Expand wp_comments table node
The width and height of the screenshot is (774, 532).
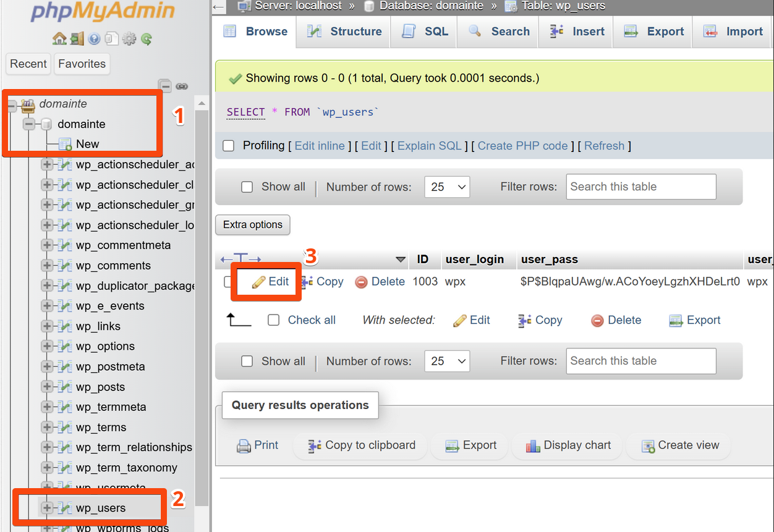[x=46, y=266]
